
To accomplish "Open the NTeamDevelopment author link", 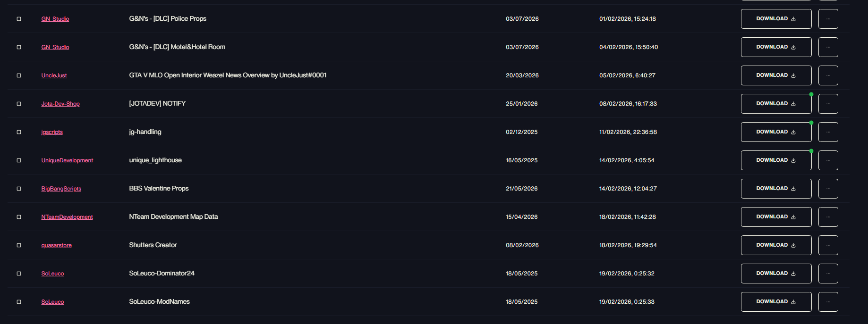I will (x=67, y=217).
